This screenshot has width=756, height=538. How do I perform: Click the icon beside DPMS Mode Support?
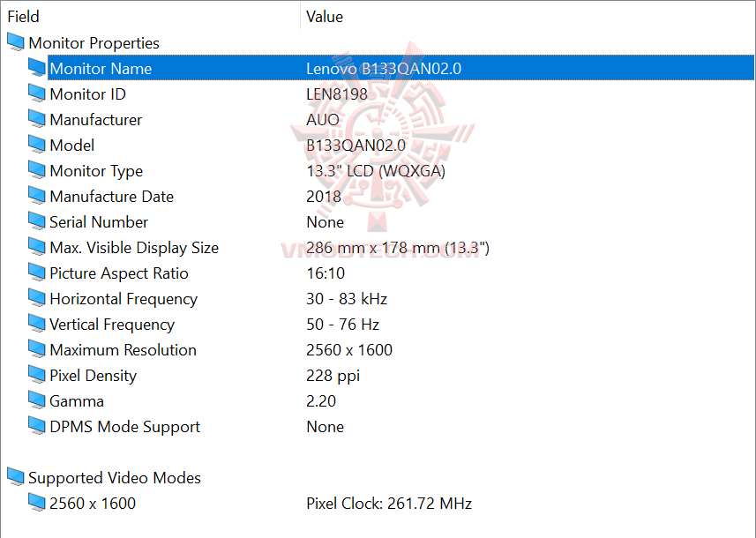pyautogui.click(x=37, y=426)
